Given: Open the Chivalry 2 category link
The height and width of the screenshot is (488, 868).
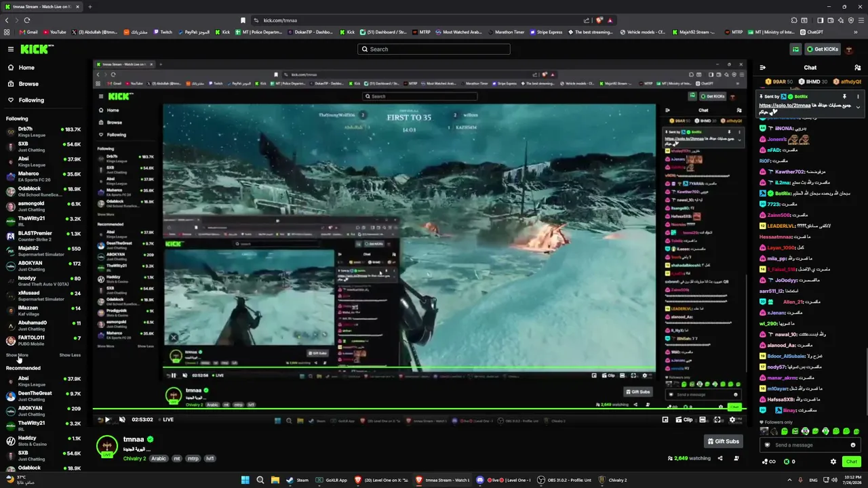Looking at the screenshot, I should pos(134,459).
